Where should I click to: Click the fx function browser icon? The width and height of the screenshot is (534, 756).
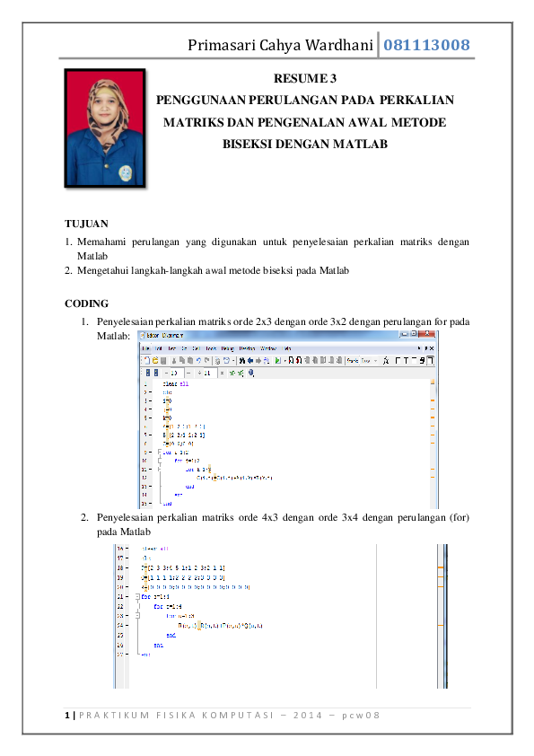pos(386,360)
